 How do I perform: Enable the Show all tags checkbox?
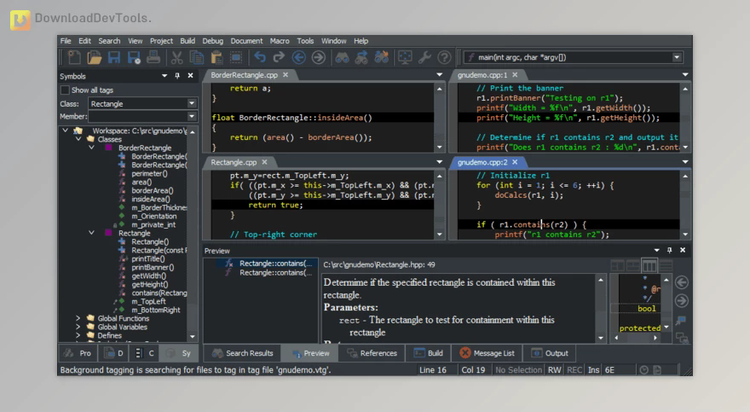coord(66,90)
